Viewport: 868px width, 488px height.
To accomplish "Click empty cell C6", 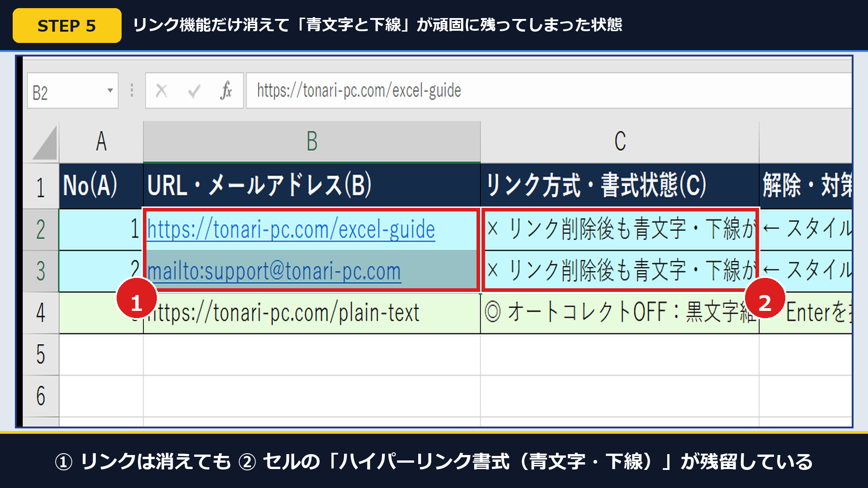I will pos(620,396).
